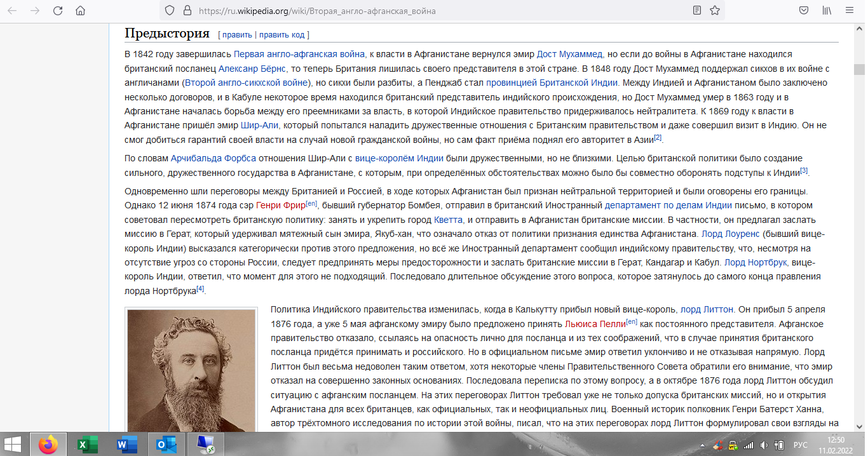This screenshot has height=456, width=868.
Task: Follow 'вице-королём Индии' link
Action: point(400,158)
